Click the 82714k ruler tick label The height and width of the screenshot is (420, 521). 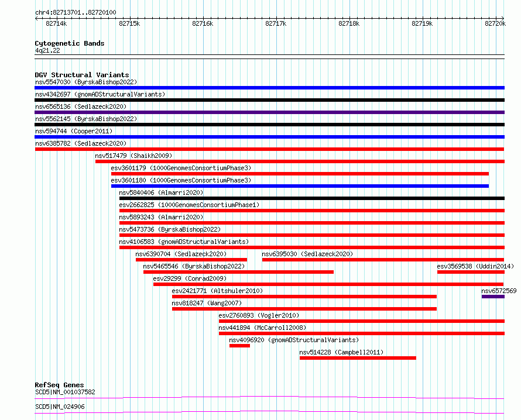point(56,23)
